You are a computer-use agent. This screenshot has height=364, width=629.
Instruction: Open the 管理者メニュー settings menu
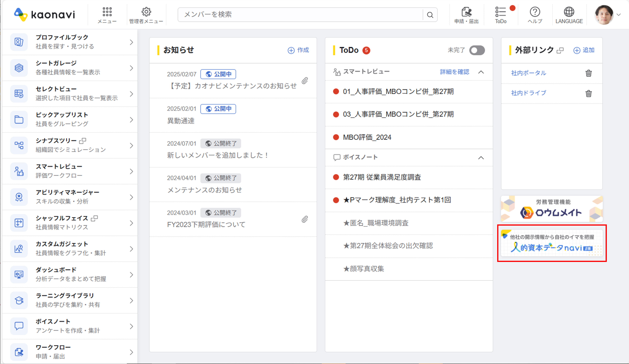(146, 11)
